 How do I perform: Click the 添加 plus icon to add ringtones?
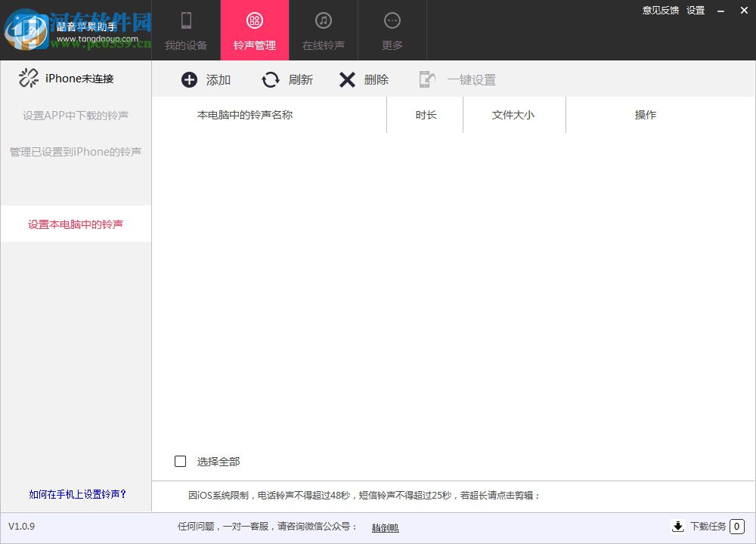click(188, 79)
